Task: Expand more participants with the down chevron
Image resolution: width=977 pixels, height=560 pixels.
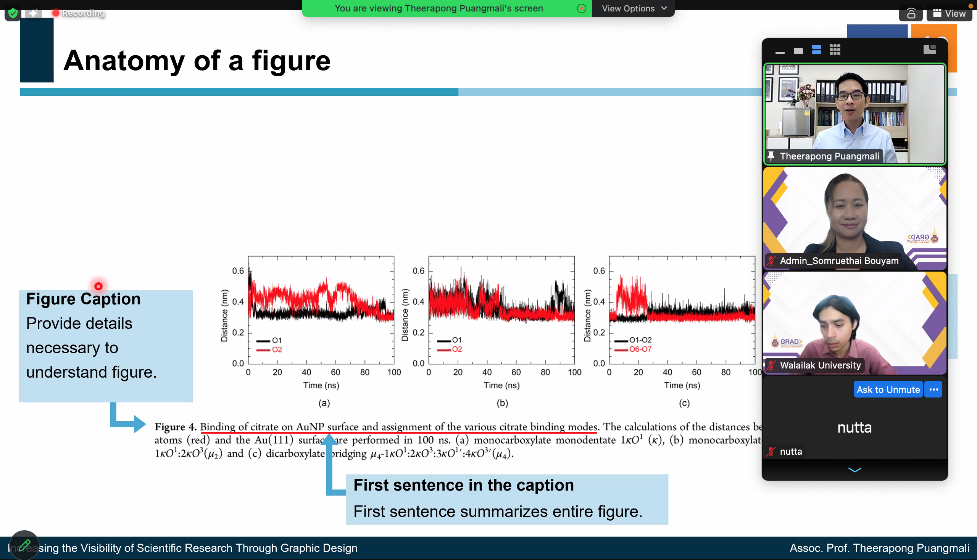Action: pos(854,470)
